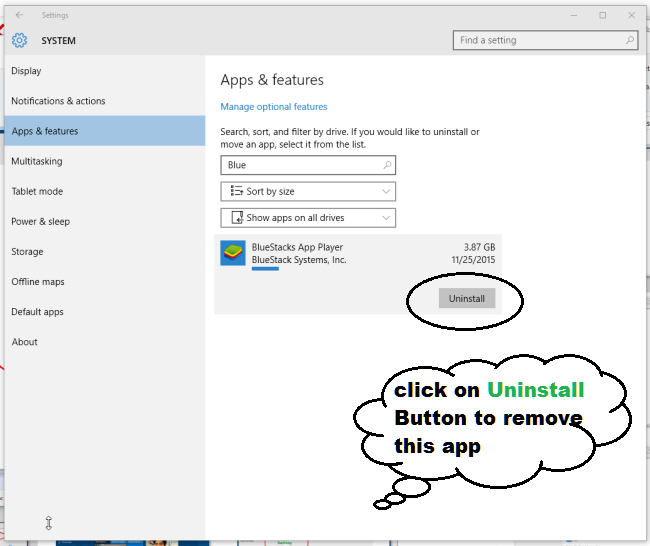Click the 11/25/2015 install date
Screen dimensions: 650x546
click(x=473, y=260)
